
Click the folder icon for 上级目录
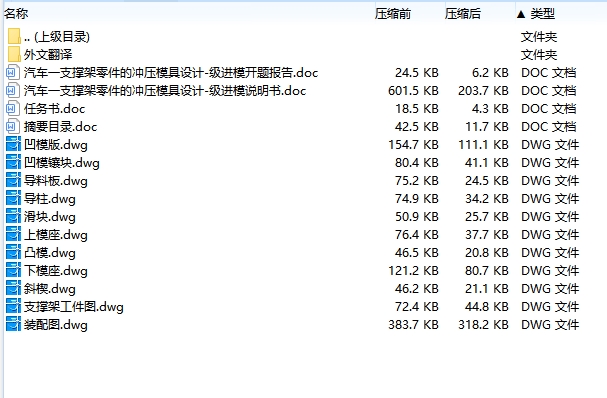(14, 36)
